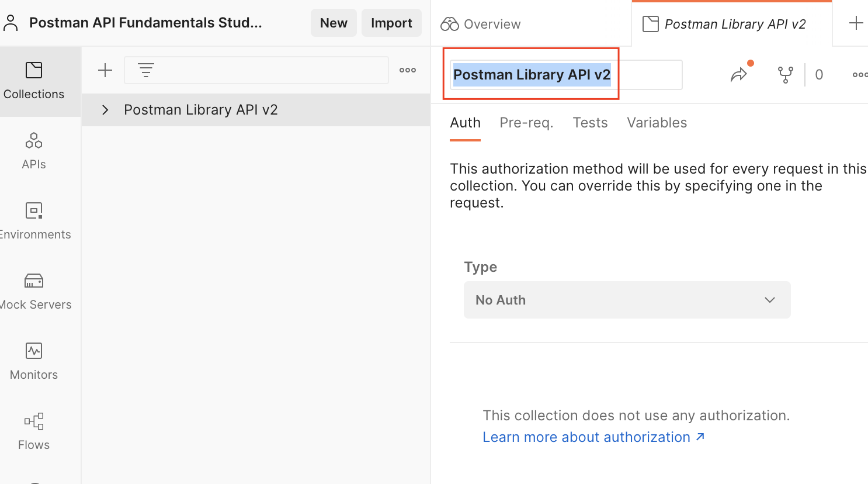This screenshot has height=484, width=868.
Task: Expand the Postman Library API v2 collection
Action: pyautogui.click(x=105, y=109)
